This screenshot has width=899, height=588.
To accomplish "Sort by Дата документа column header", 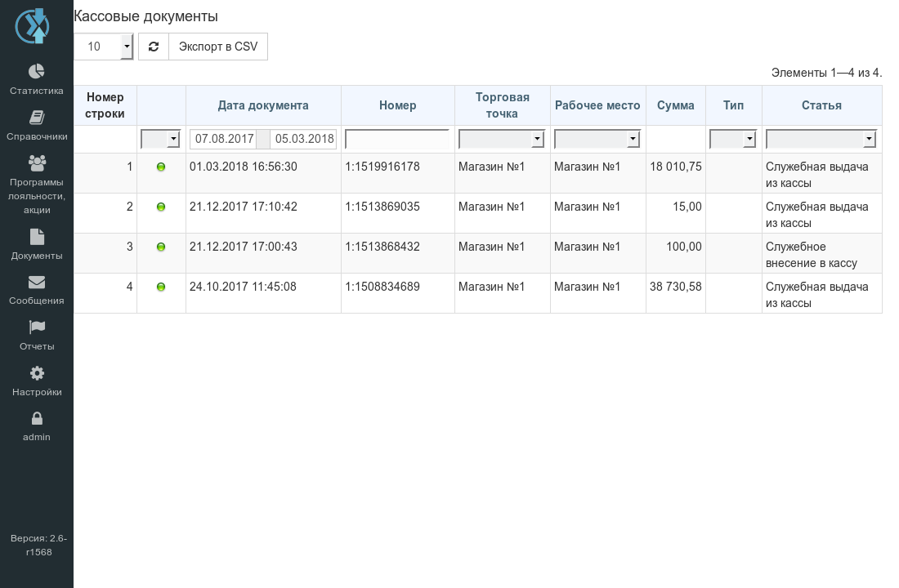I will (263, 105).
